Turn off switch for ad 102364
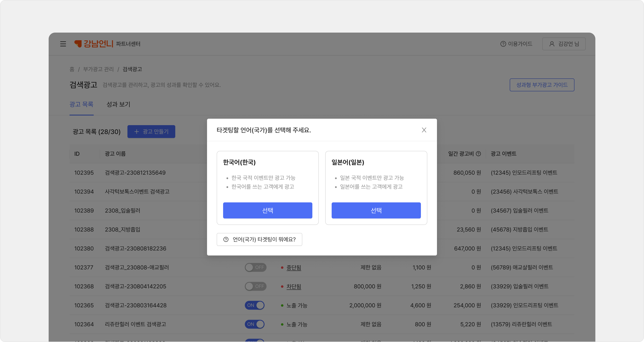This screenshot has width=644, height=342. (254, 324)
